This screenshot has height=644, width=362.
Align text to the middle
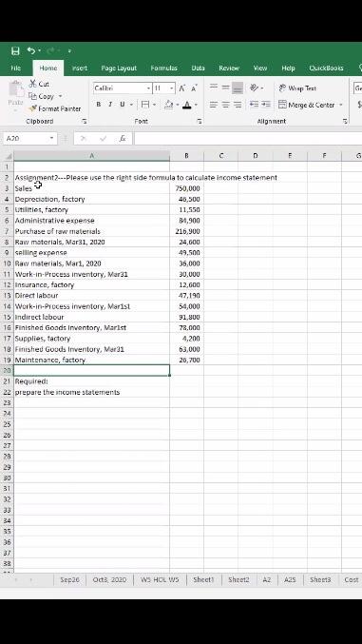coord(225,88)
